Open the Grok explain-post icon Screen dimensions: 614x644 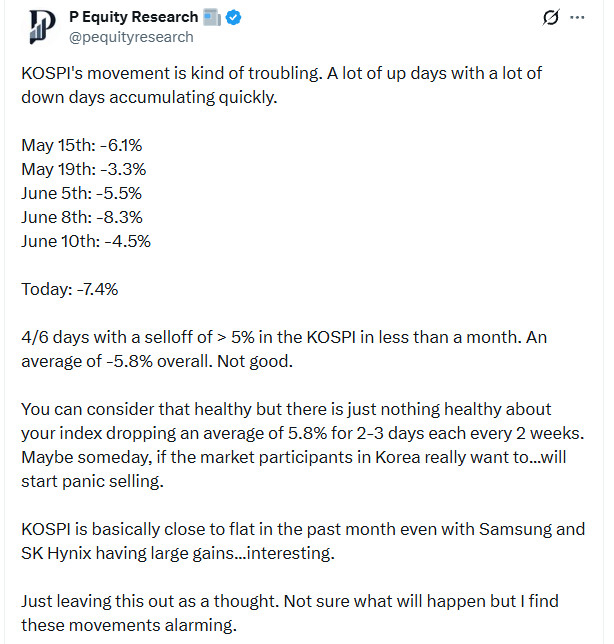click(x=550, y=18)
